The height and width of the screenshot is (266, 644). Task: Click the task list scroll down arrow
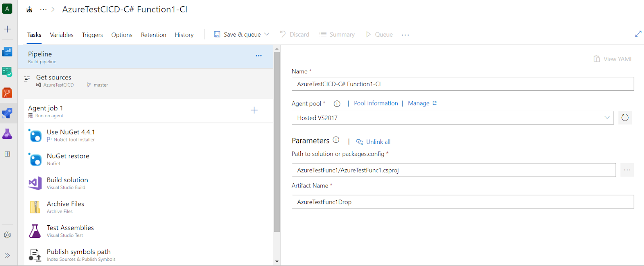point(277,261)
